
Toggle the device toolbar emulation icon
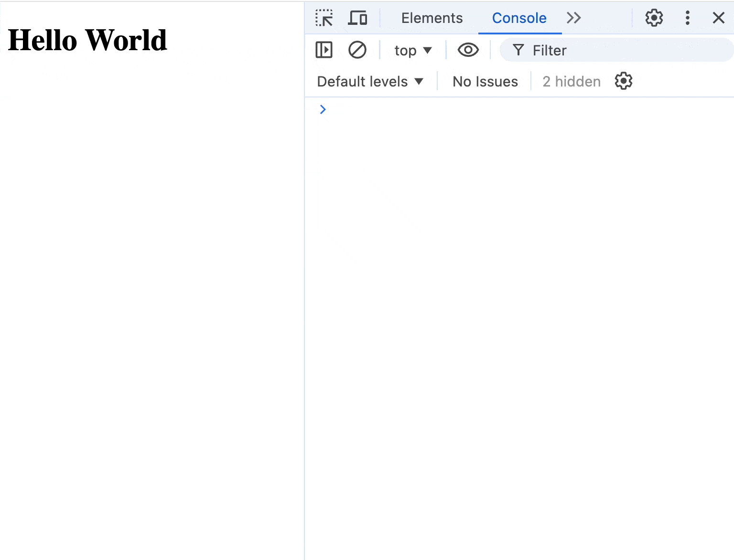[x=357, y=18]
